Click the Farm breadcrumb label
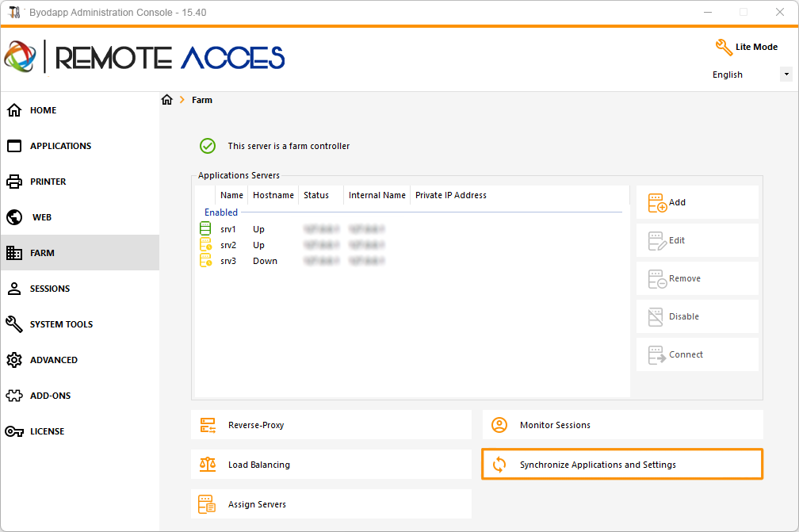This screenshot has width=799, height=532. 202,100
